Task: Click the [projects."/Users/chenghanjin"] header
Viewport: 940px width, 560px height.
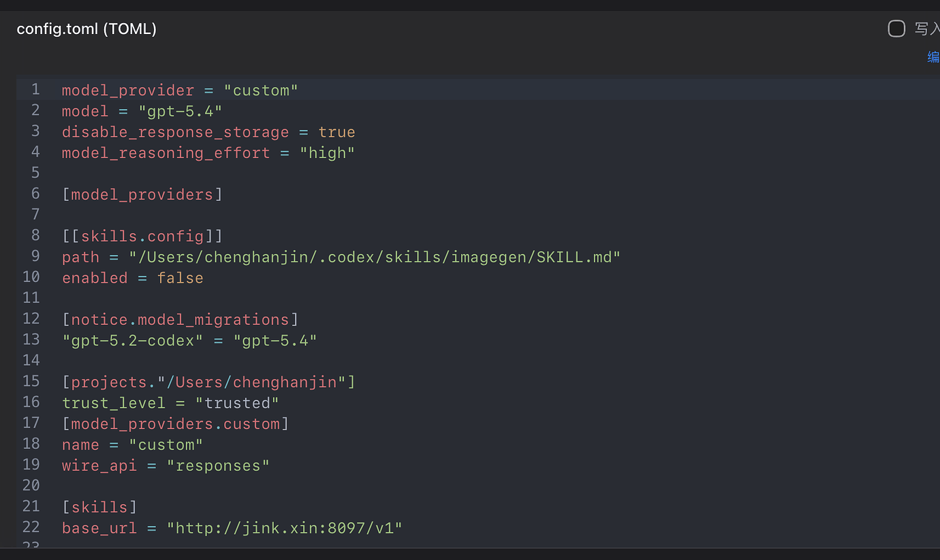Action: pyautogui.click(x=208, y=382)
